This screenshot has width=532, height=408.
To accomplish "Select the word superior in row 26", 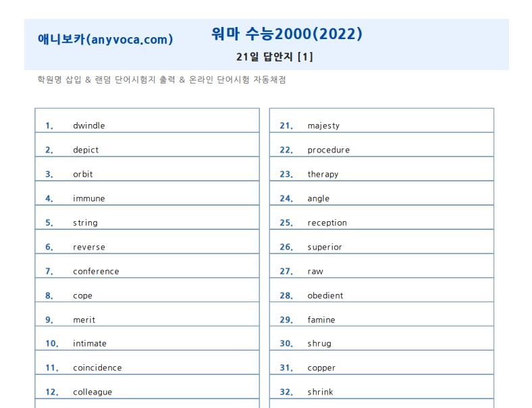I will click(324, 247).
